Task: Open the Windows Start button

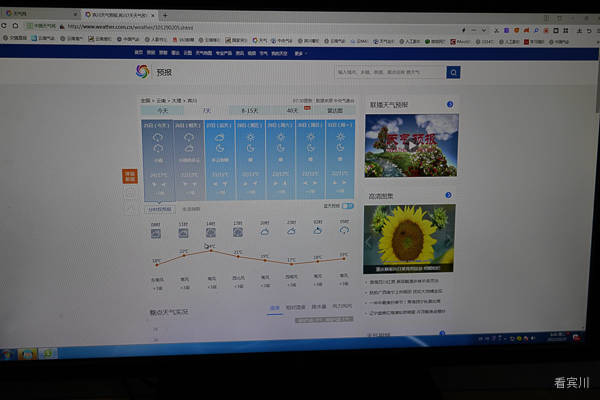Action: (7, 354)
